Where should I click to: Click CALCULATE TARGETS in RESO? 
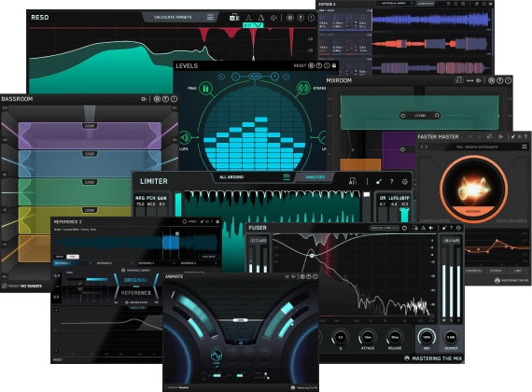[173, 17]
